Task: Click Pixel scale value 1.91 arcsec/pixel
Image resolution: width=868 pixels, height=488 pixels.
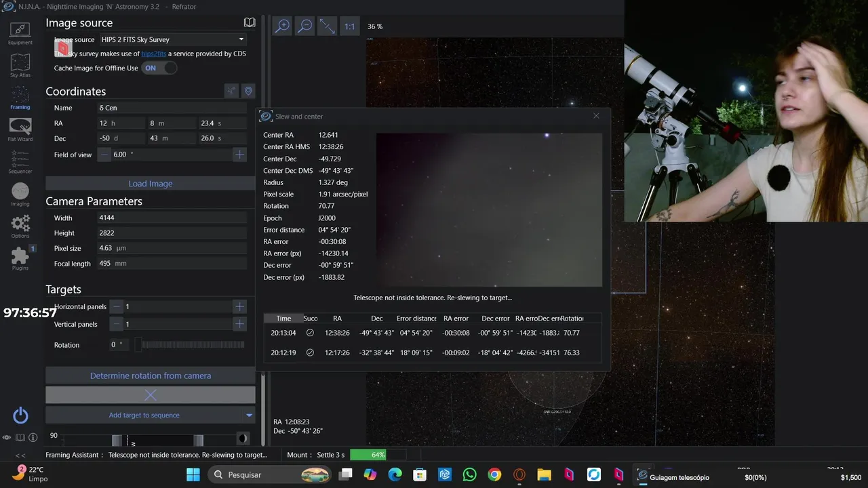Action: click(x=343, y=195)
